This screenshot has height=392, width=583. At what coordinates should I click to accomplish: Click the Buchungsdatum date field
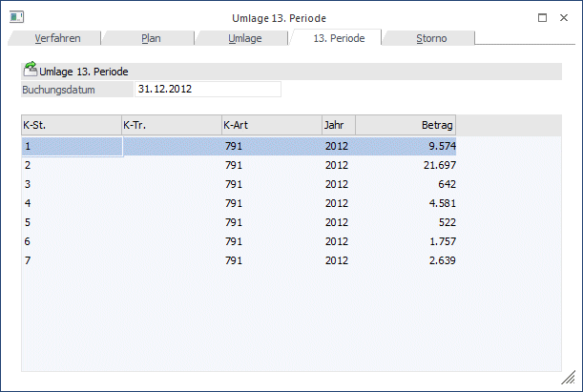208,90
